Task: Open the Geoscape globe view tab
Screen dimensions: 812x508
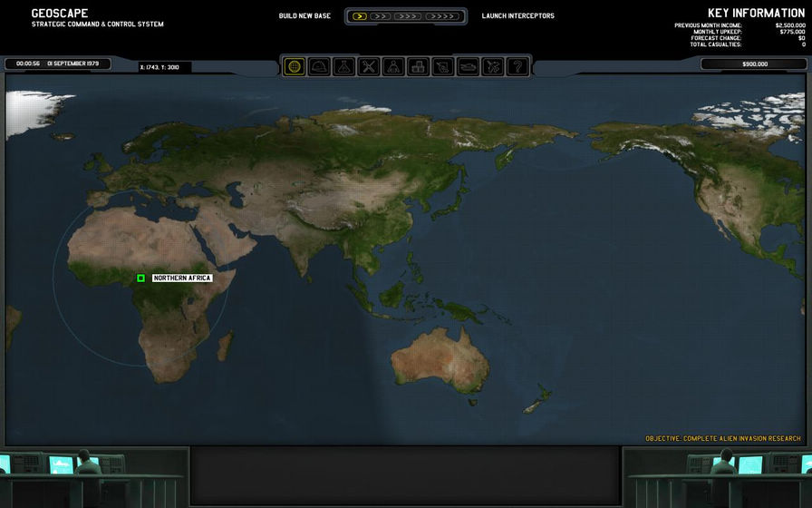Action: tap(295, 66)
